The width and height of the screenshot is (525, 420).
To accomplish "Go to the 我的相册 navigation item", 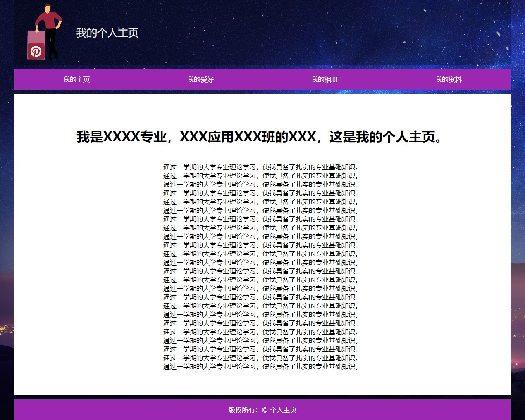I will tap(325, 79).
